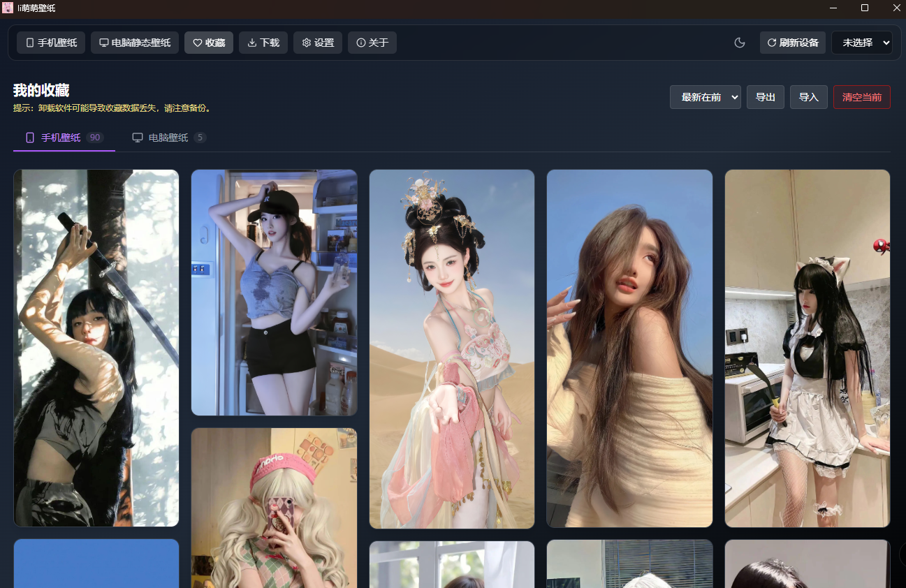Open the sword-wielding girl wallpaper thumbnail

pyautogui.click(x=96, y=348)
